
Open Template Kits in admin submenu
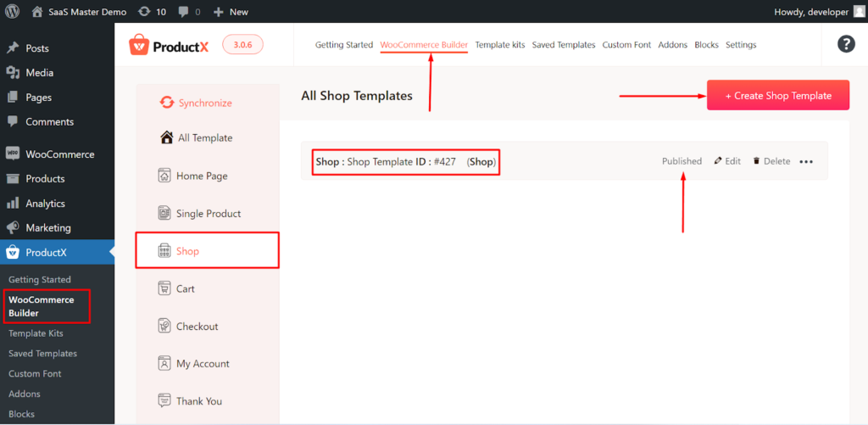(x=36, y=333)
